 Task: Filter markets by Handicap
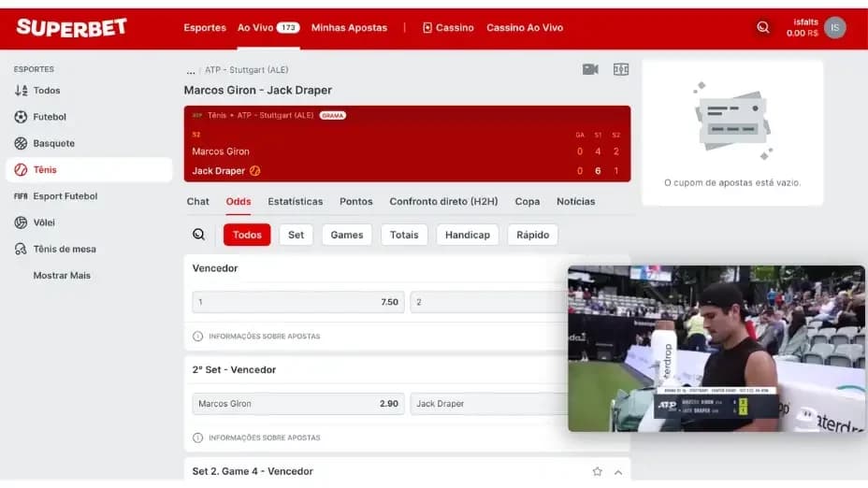click(468, 235)
